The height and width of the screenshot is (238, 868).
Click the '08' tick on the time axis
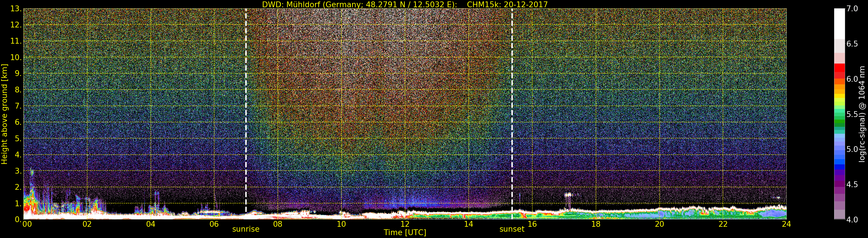coord(278,224)
